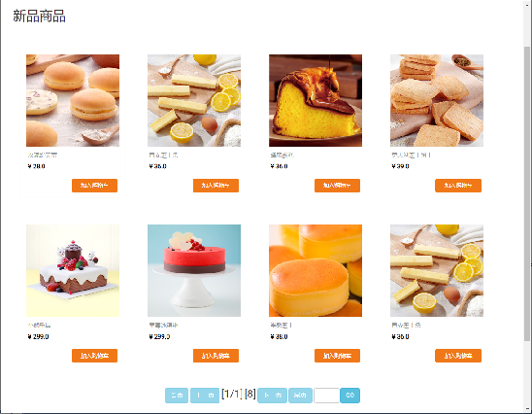The image size is (532, 414).
Task: Open the chocolate-drizzled yellow cake slice image
Action: click(316, 100)
